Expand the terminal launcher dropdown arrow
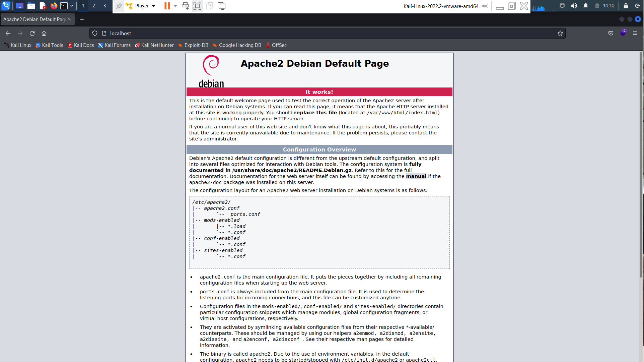This screenshot has height=362, width=644. 72,6
